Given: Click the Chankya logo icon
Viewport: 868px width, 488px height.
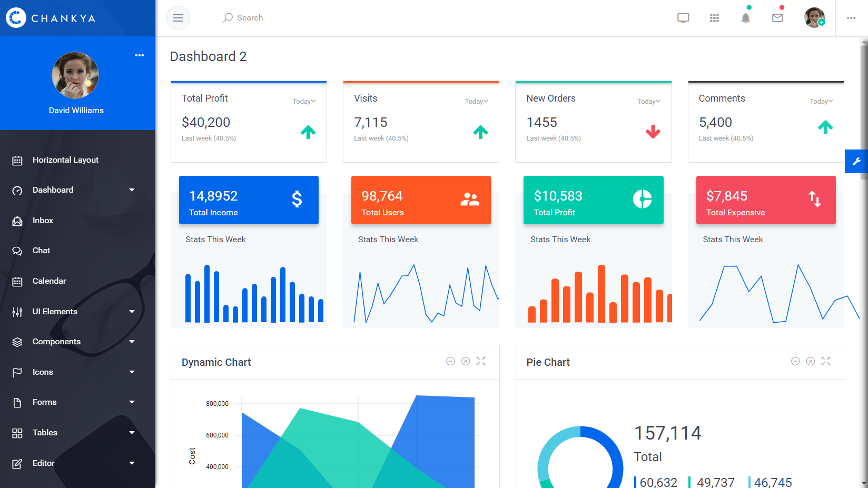Looking at the screenshot, I should [16, 18].
